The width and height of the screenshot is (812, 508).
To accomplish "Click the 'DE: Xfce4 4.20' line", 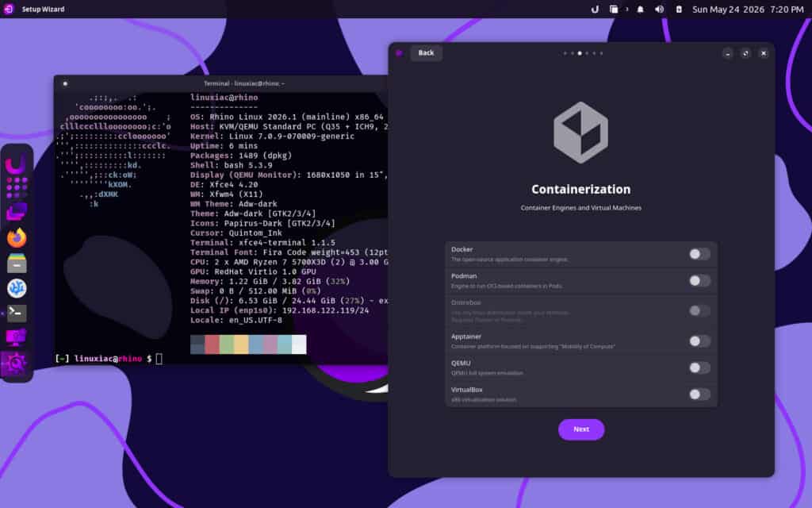I will point(224,184).
